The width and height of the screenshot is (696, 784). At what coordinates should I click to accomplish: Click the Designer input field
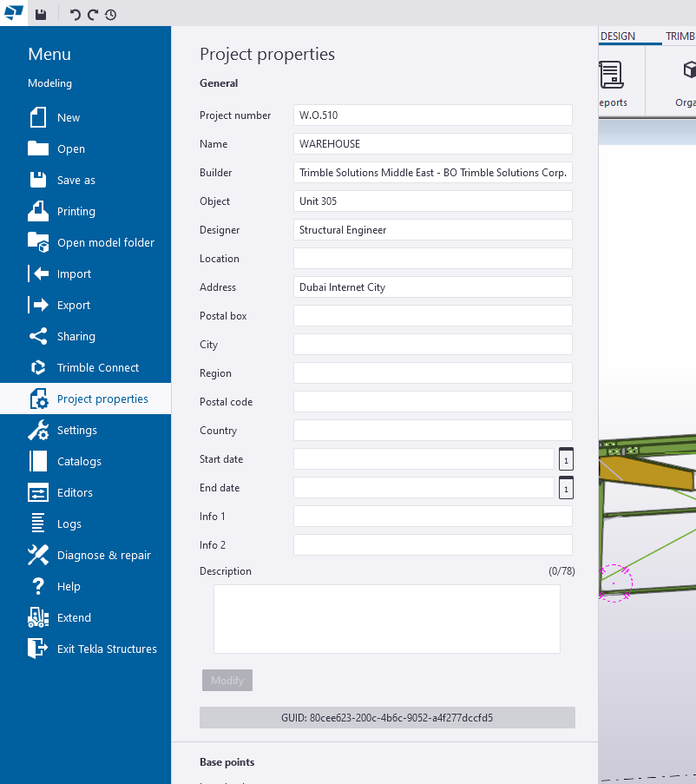point(433,230)
